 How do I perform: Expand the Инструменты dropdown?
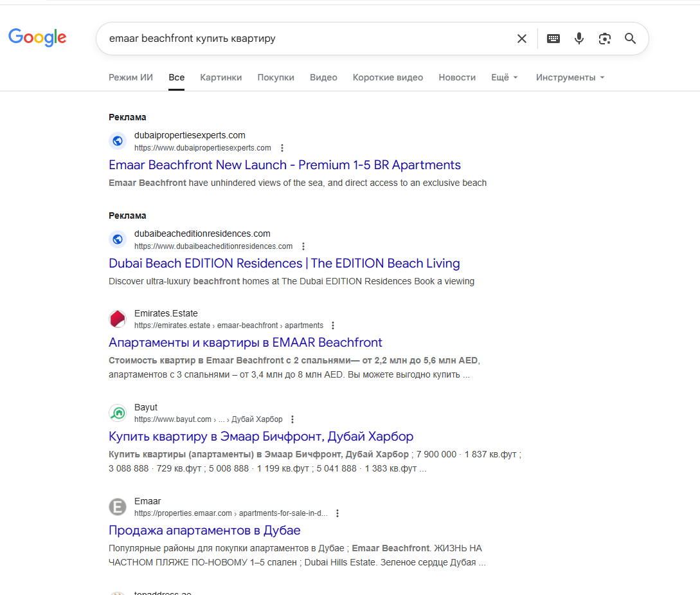coord(570,77)
